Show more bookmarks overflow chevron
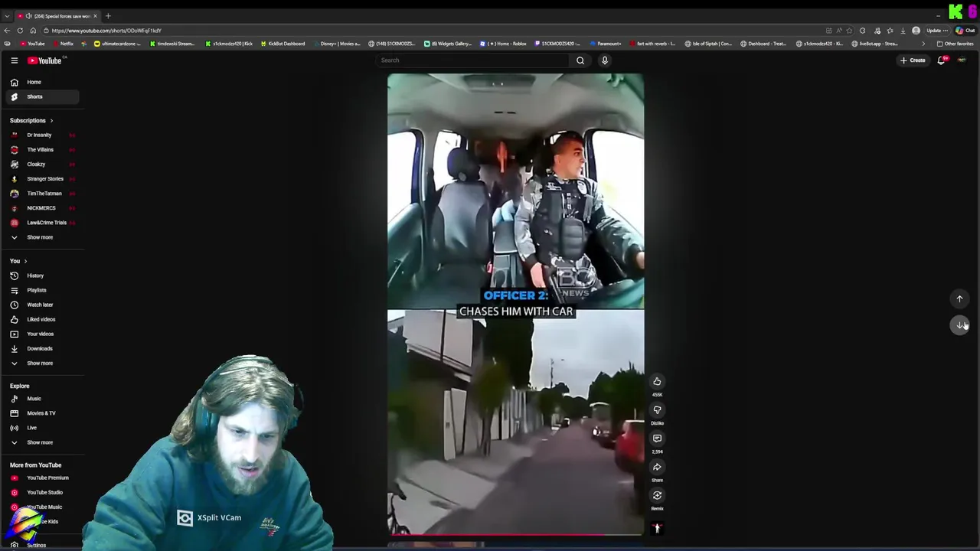This screenshot has height=551, width=980. point(923,44)
